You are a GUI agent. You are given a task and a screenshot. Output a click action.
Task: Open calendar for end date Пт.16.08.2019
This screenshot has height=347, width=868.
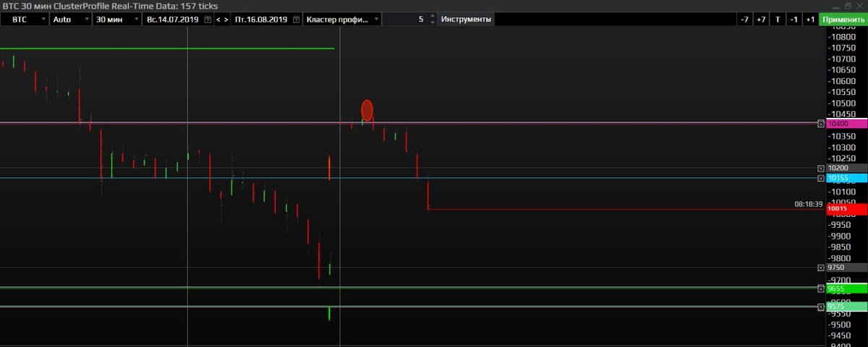coord(297,20)
